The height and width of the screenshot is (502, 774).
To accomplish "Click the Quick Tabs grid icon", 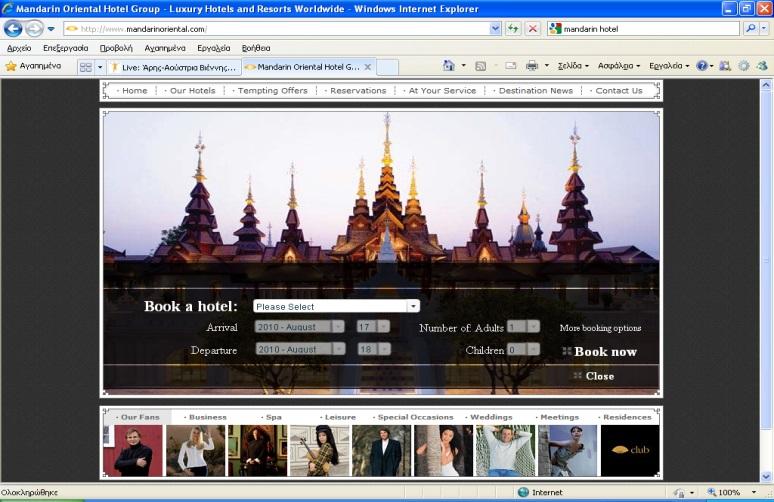I will pyautogui.click(x=85, y=67).
